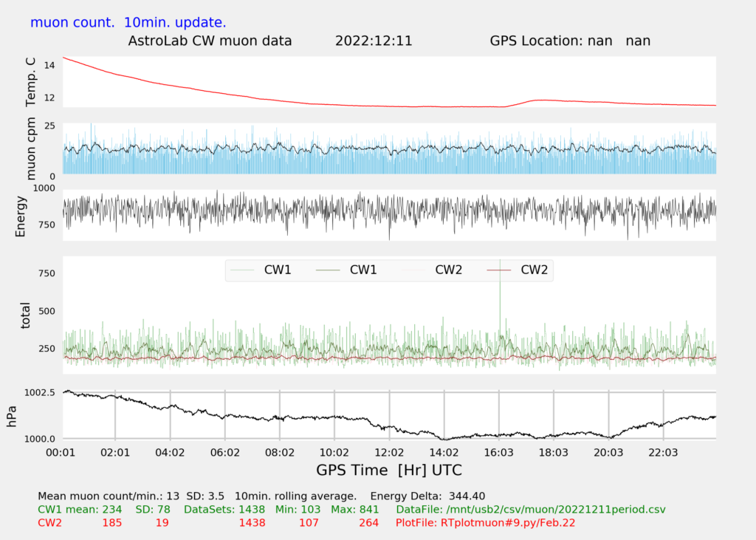Click the '500' tick on total axis
756x540 pixels.
pyautogui.click(x=47, y=311)
